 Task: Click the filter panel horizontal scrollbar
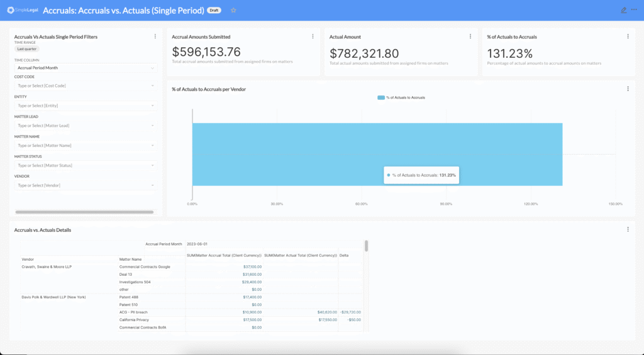(84, 212)
